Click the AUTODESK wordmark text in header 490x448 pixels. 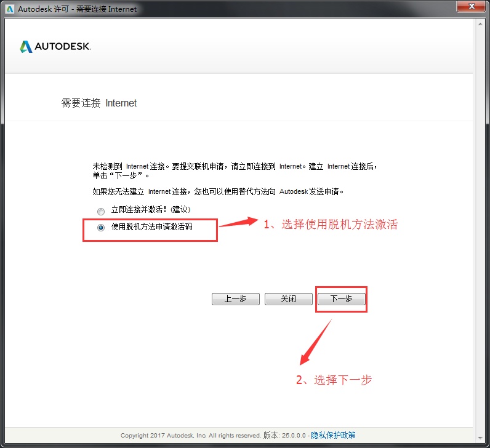tap(63, 47)
